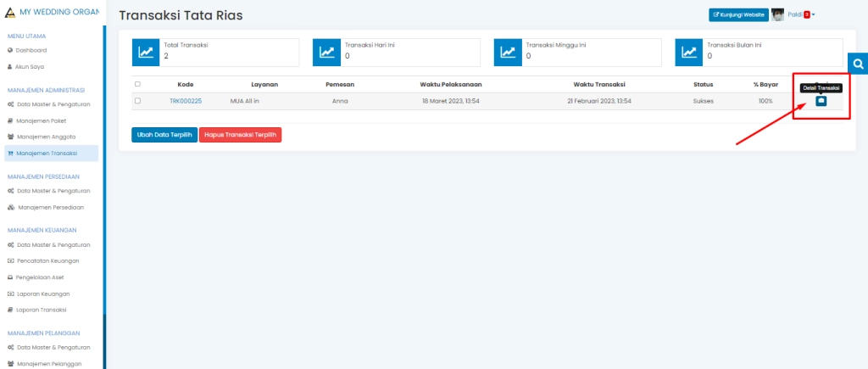Toggle the select-all checkbox in table header
868x369 pixels.
137,84
